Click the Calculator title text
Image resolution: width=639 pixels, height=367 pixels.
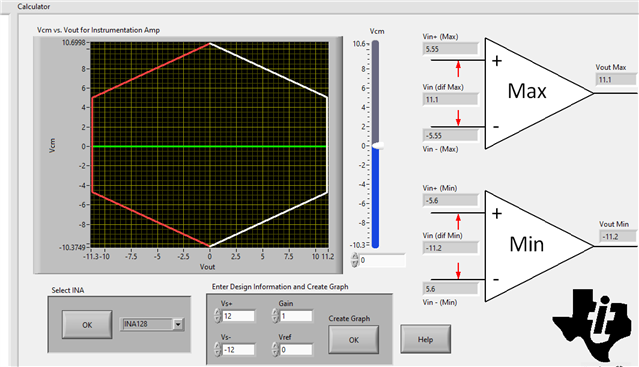[x=34, y=7]
